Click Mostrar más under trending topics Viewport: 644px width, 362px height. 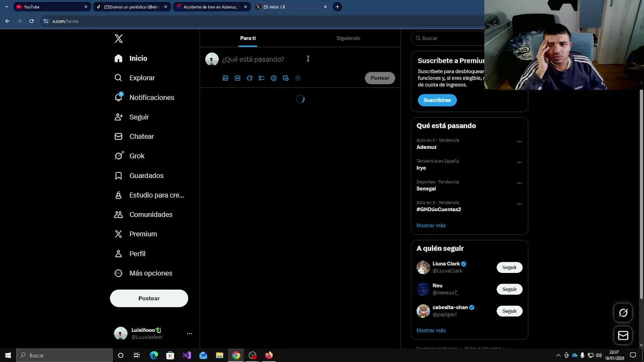coord(431,226)
